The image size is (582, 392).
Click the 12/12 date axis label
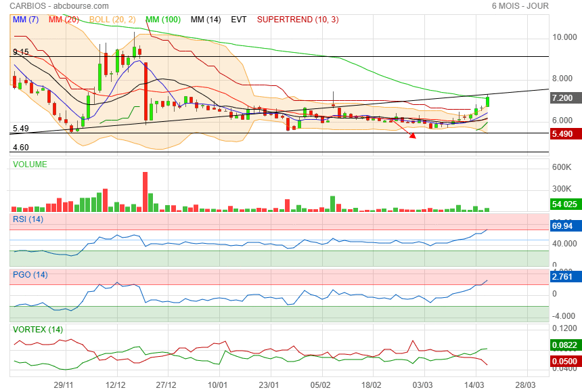pyautogui.click(x=116, y=385)
